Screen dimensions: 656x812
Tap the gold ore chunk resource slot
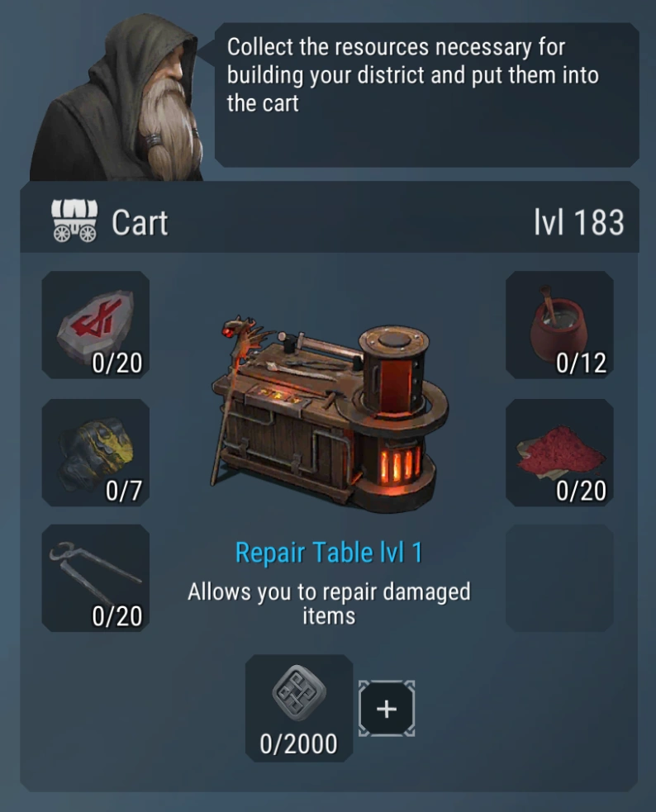tap(96, 453)
